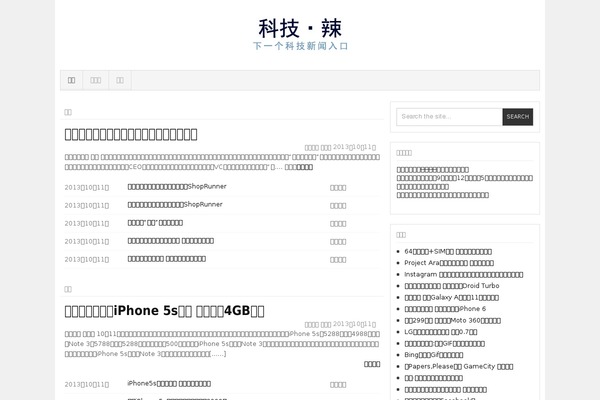Click the tagline 下一个科技新闻入口
Screen dimensions: 600x400
pos(300,46)
